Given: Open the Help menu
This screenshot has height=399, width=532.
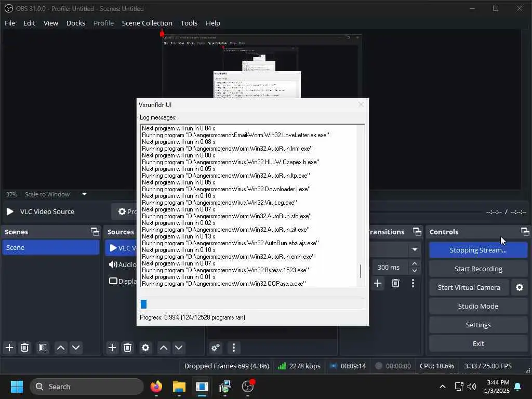Looking at the screenshot, I should (x=212, y=23).
